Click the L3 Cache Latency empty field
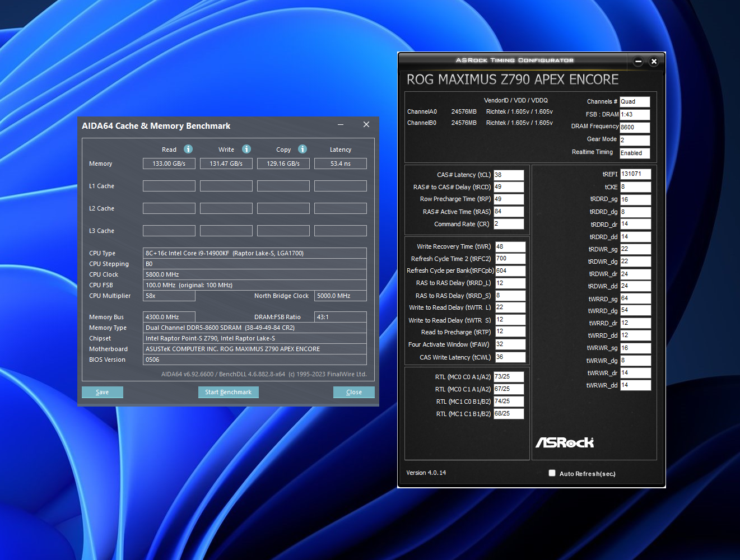 pyautogui.click(x=341, y=231)
